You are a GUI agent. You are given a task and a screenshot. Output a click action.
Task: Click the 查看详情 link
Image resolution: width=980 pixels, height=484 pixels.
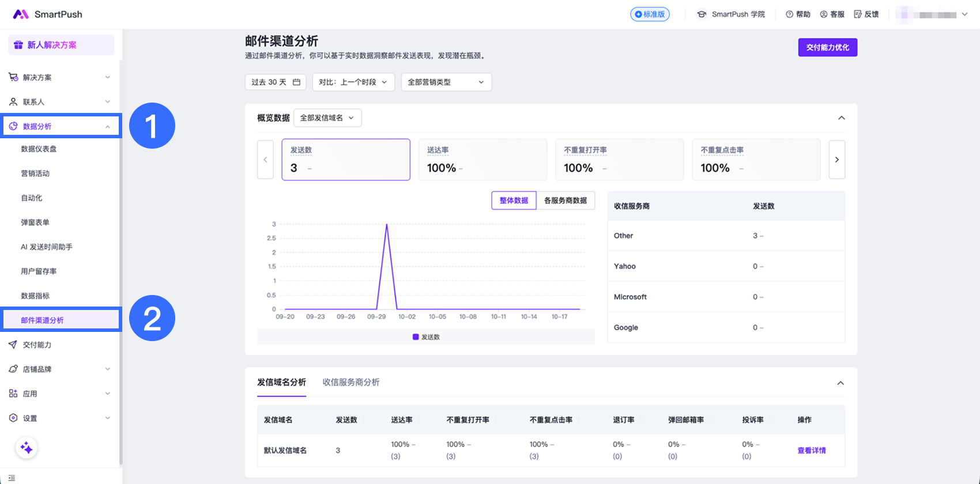point(811,451)
